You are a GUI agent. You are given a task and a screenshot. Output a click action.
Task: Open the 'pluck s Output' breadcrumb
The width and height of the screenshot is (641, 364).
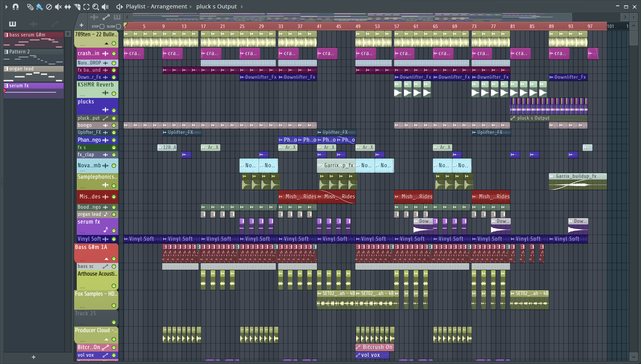click(216, 6)
